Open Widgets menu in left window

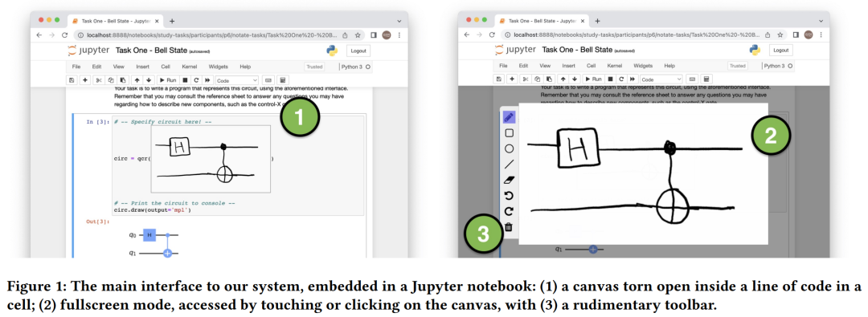218,67
